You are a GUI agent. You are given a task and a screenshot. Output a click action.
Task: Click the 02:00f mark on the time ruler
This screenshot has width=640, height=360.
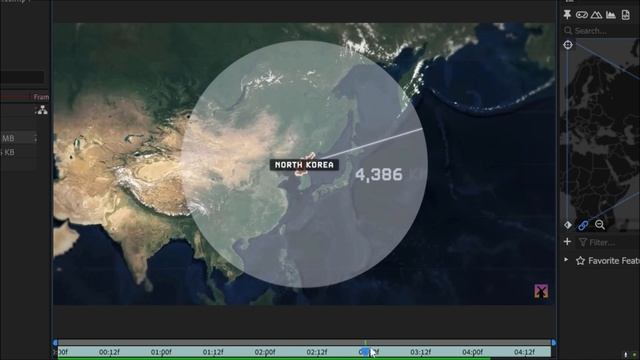265,352
